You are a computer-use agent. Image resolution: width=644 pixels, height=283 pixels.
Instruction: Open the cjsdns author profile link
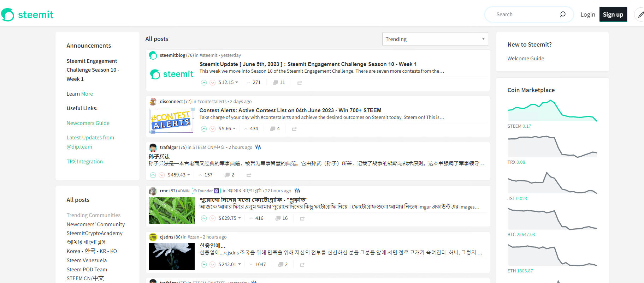point(166,237)
